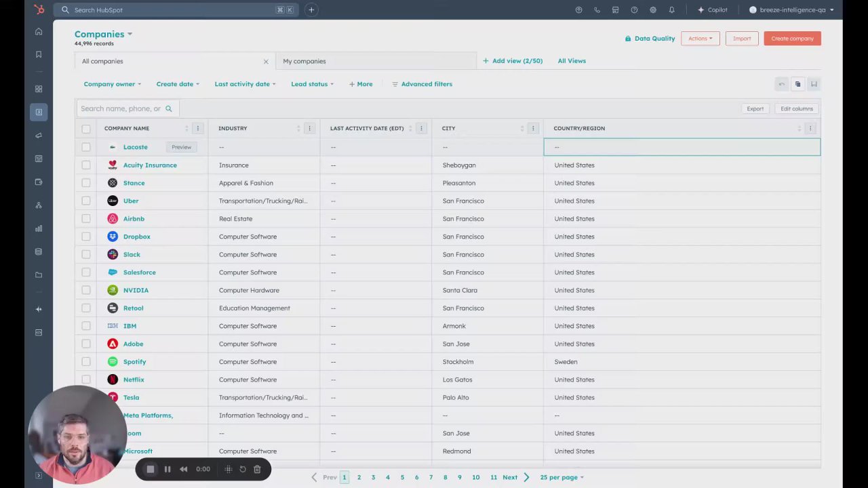Go to page 2 in pagination
868x488 pixels.
359,477
